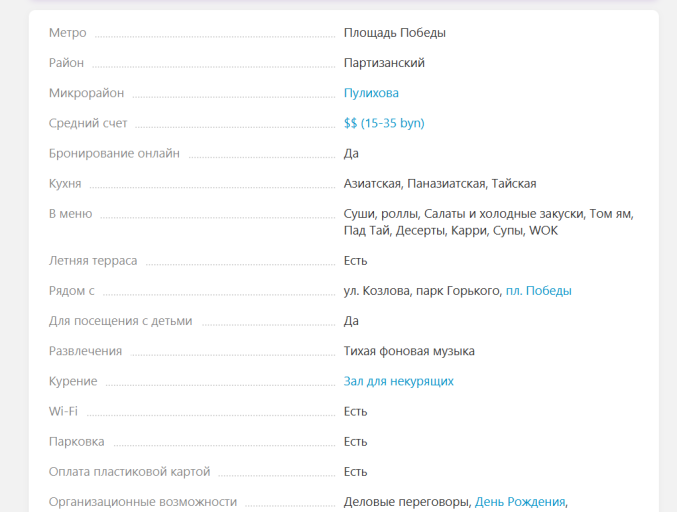This screenshot has width=677, height=512.
Task: Click the Есть value for Парковка
Action: tap(355, 442)
